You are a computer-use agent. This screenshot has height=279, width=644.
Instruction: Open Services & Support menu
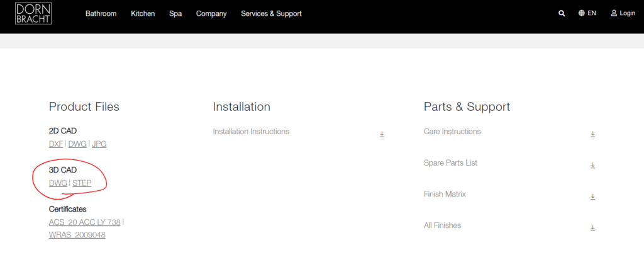(271, 14)
